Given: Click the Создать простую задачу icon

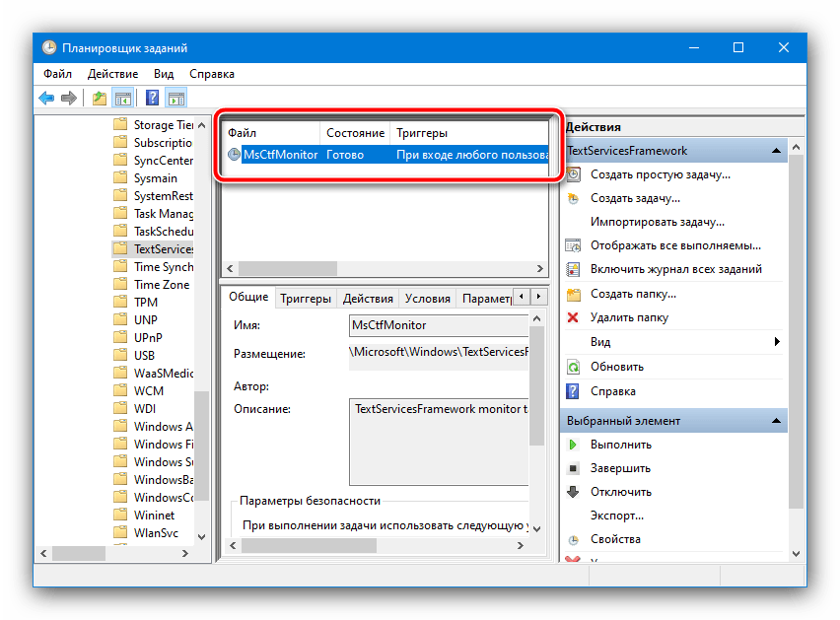Looking at the screenshot, I should [x=573, y=174].
